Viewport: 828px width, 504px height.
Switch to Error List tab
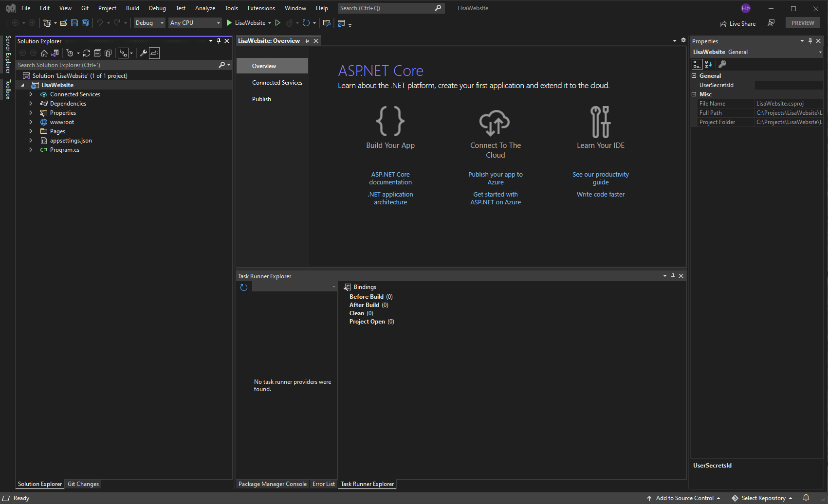[324, 484]
